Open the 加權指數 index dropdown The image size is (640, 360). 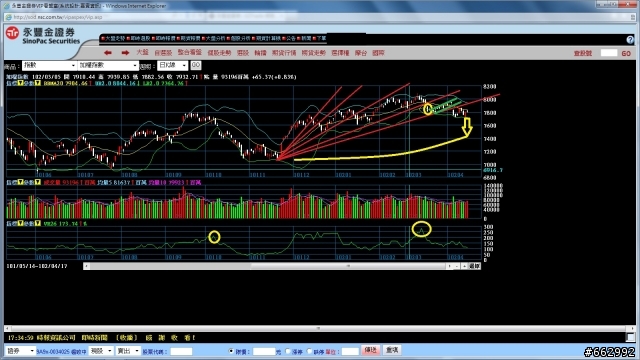tap(108, 65)
